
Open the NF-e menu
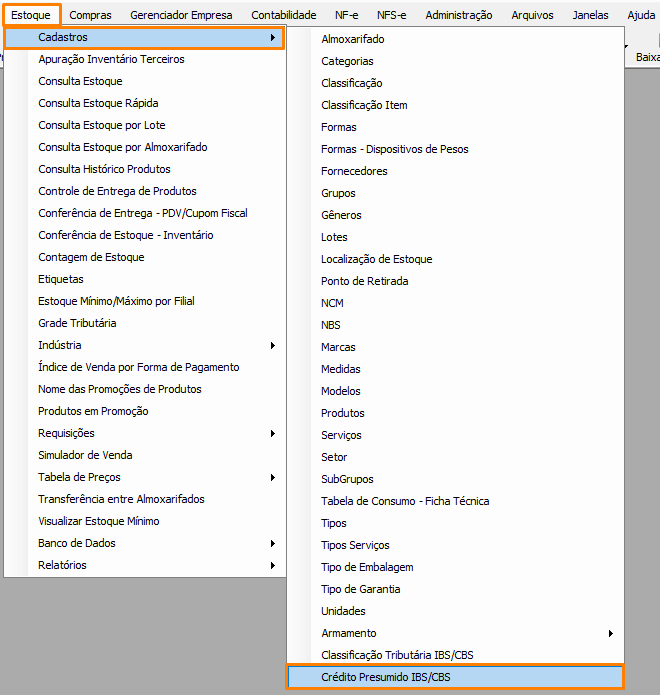click(346, 15)
